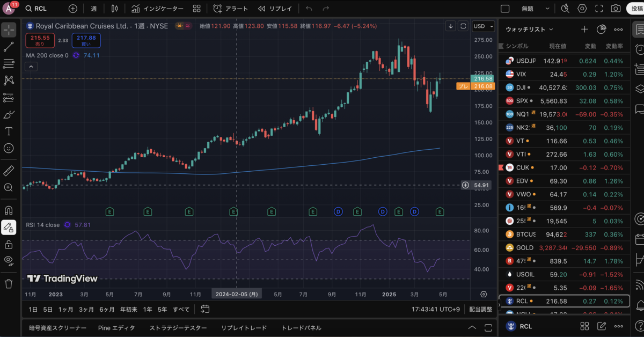Open price scale settings gear

(x=484, y=295)
